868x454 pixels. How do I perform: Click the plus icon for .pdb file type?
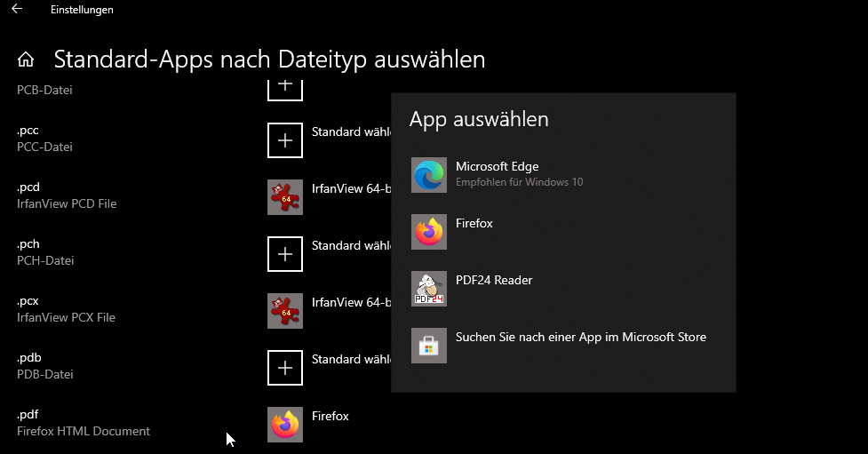(x=285, y=368)
